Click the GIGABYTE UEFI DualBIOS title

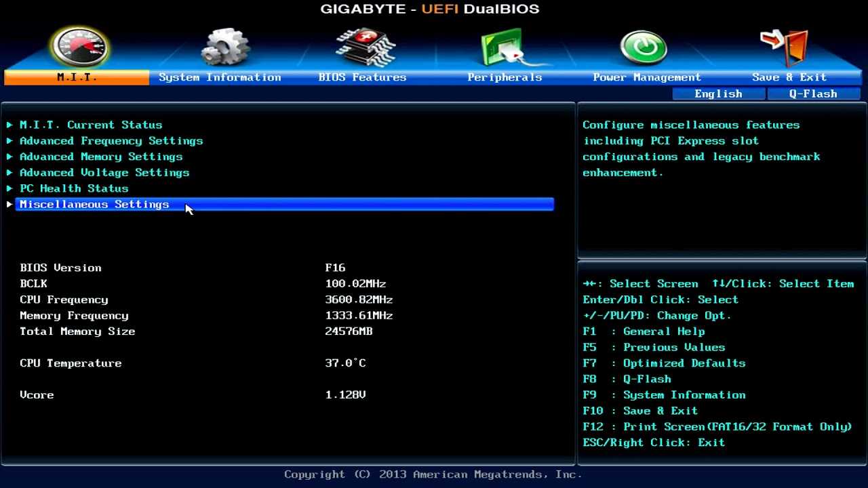coord(430,9)
